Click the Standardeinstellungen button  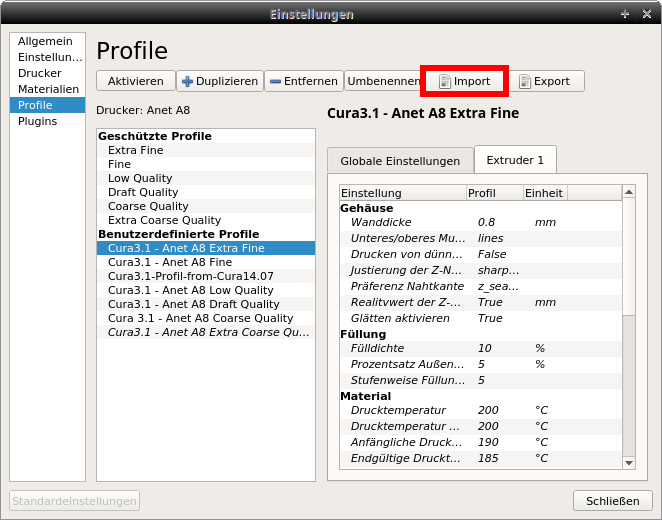[x=74, y=501]
